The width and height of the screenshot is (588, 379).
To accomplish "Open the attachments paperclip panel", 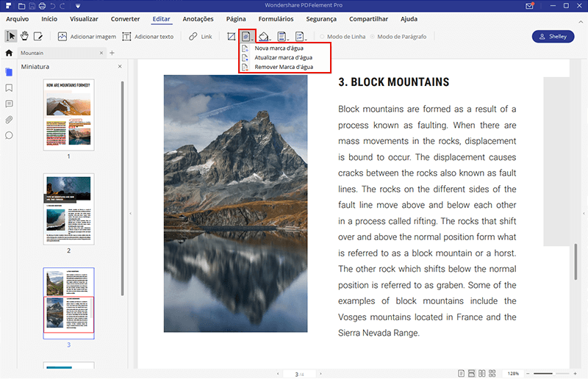I will point(9,119).
